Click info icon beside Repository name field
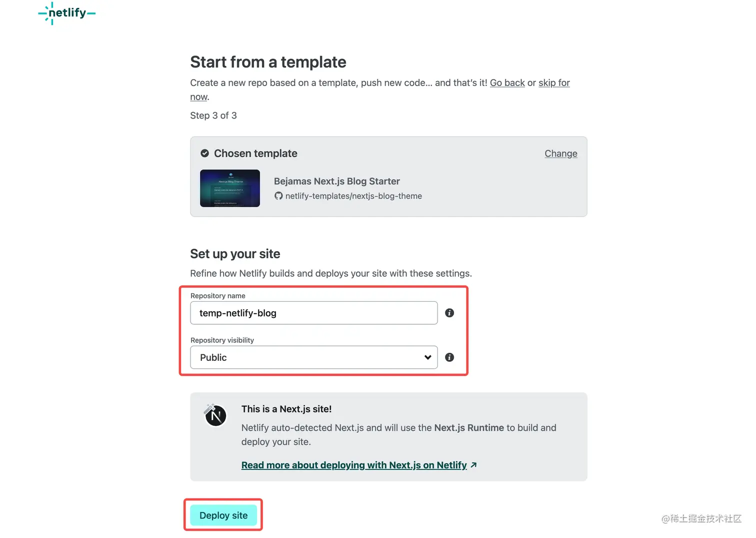 449,313
